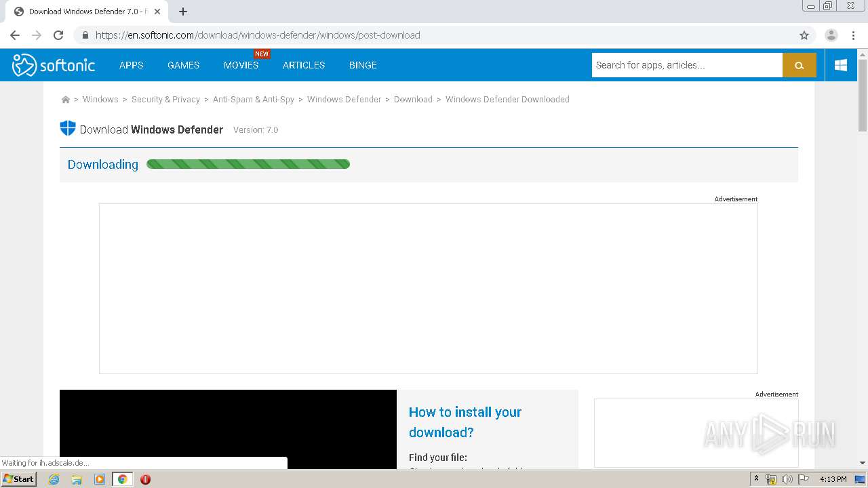The width and height of the screenshot is (868, 488).
Task: Click the volume speaker tray icon
Action: tap(787, 479)
